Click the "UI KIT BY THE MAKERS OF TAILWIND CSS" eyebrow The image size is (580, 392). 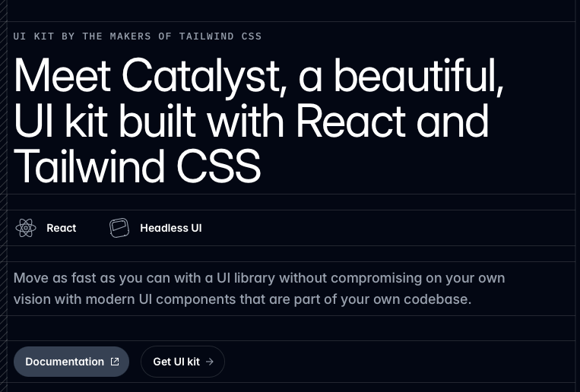tap(138, 36)
